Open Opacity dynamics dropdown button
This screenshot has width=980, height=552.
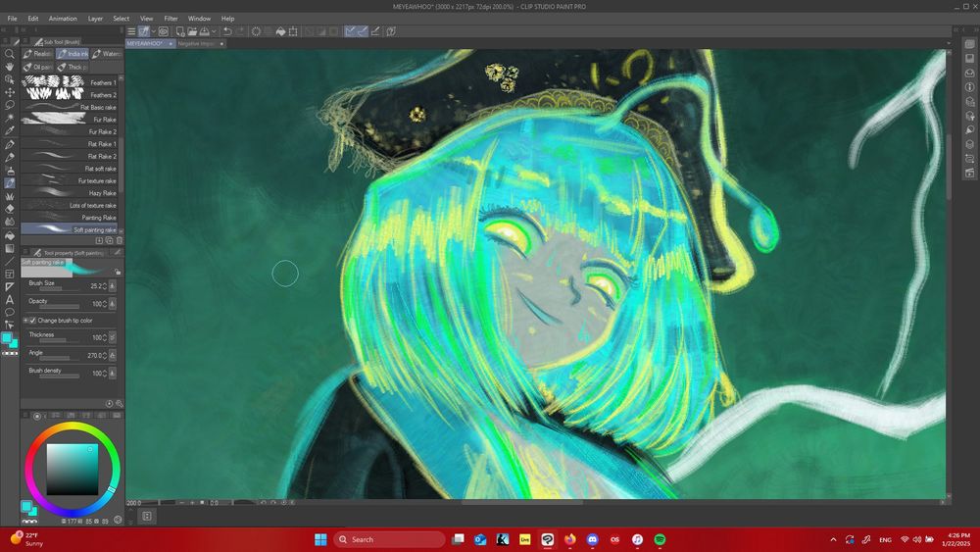[x=113, y=304]
